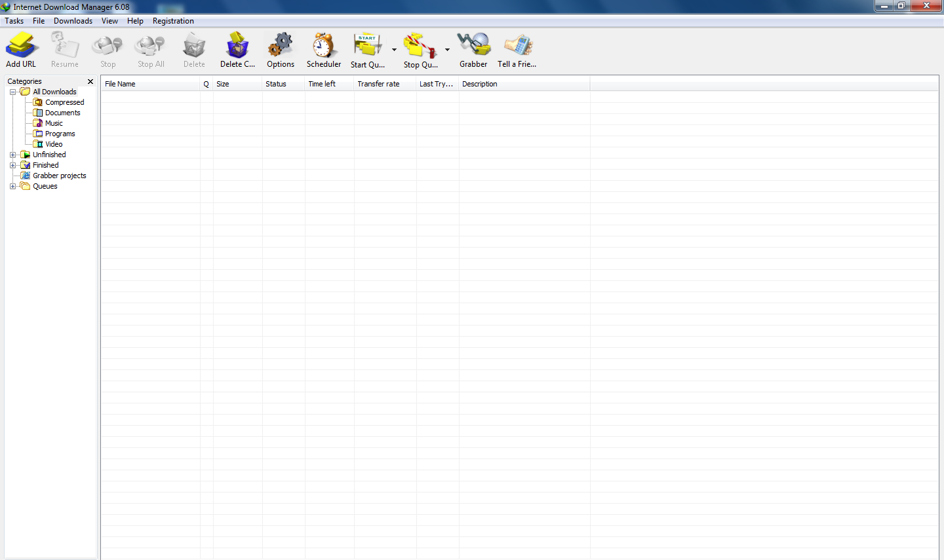Open the Options gear icon

(281, 46)
